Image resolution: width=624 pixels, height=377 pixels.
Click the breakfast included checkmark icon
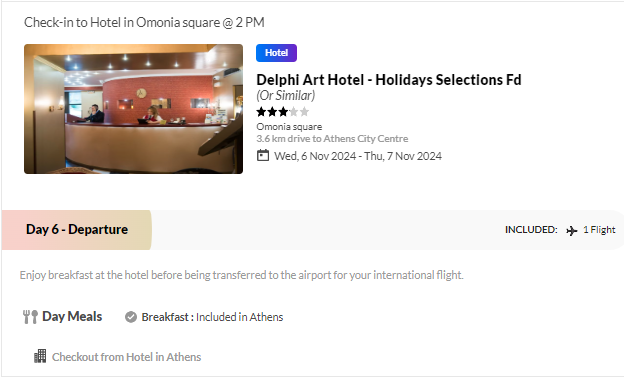pyautogui.click(x=131, y=317)
